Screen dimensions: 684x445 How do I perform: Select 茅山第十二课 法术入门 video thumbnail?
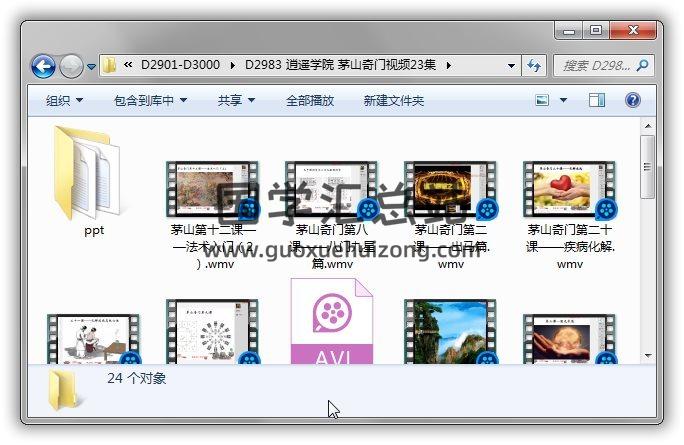[x=212, y=189]
